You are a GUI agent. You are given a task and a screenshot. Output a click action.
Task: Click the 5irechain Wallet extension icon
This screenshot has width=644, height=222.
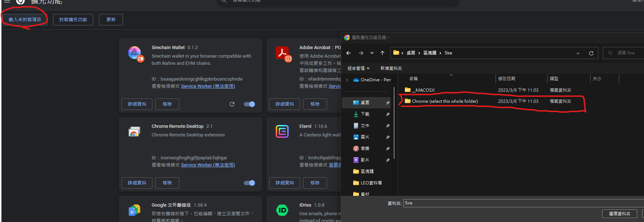click(135, 53)
